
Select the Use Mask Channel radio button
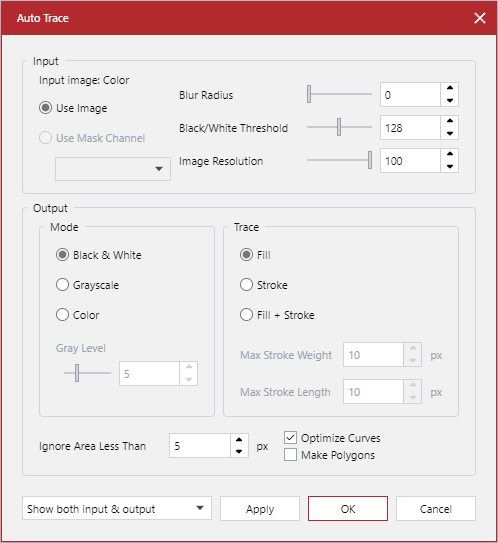click(45, 138)
